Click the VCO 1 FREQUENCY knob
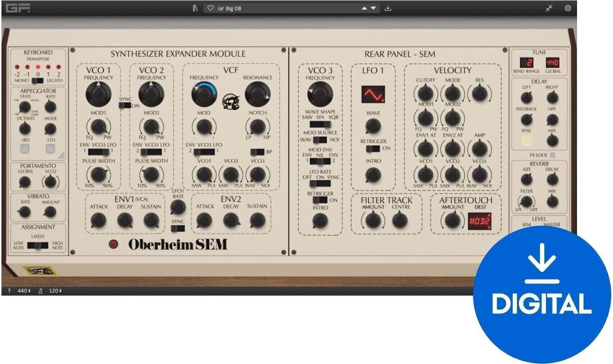The height and width of the screenshot is (364, 613). tap(98, 94)
